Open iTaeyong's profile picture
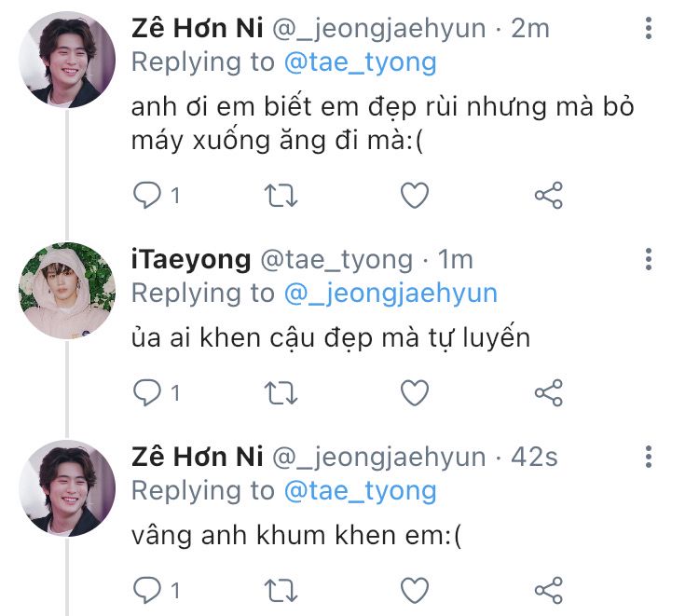The image size is (699, 616). (x=66, y=289)
